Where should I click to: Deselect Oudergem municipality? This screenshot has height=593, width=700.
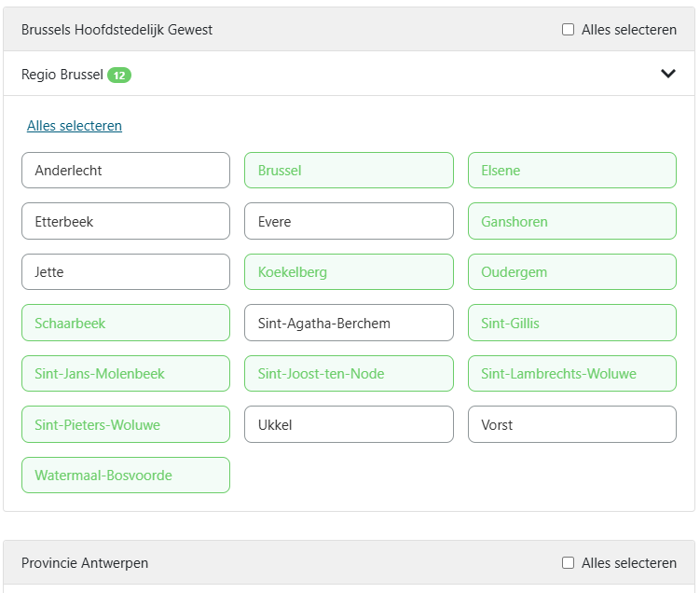click(571, 272)
